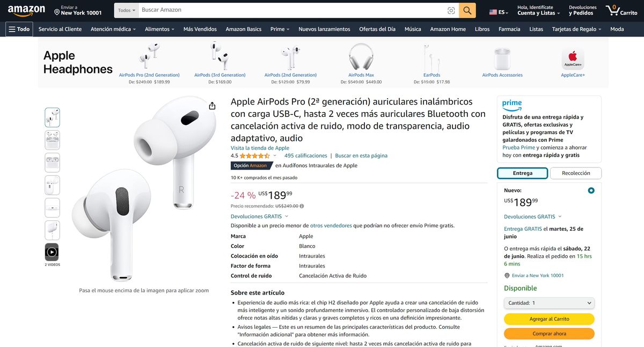Open the Más Vendidos nav item
Viewport: 644px width, 347px height.
200,29
